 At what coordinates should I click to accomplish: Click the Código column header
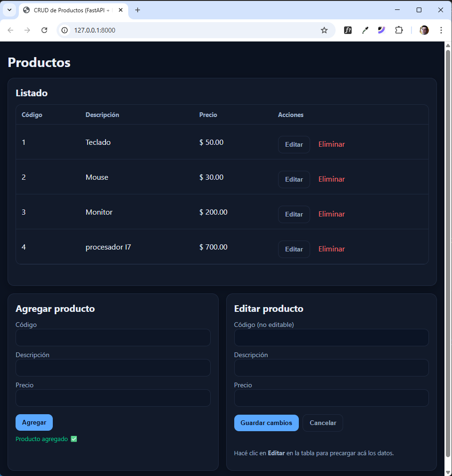32,115
